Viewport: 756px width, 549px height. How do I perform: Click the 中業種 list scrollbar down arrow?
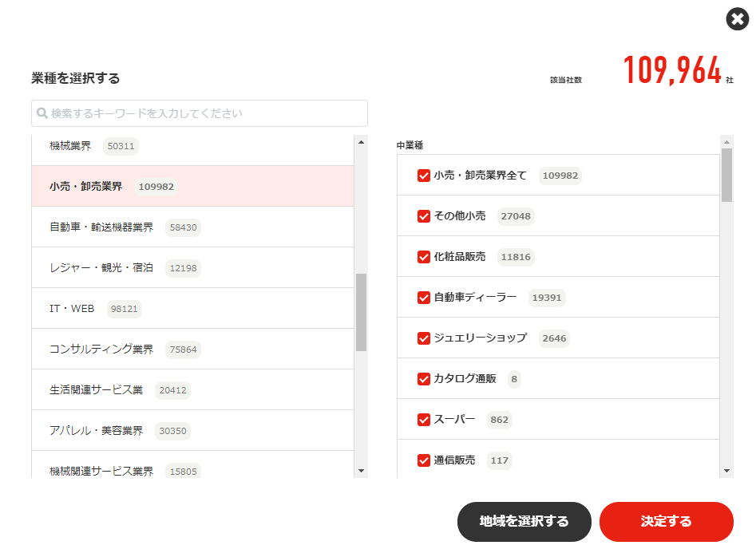click(x=727, y=471)
